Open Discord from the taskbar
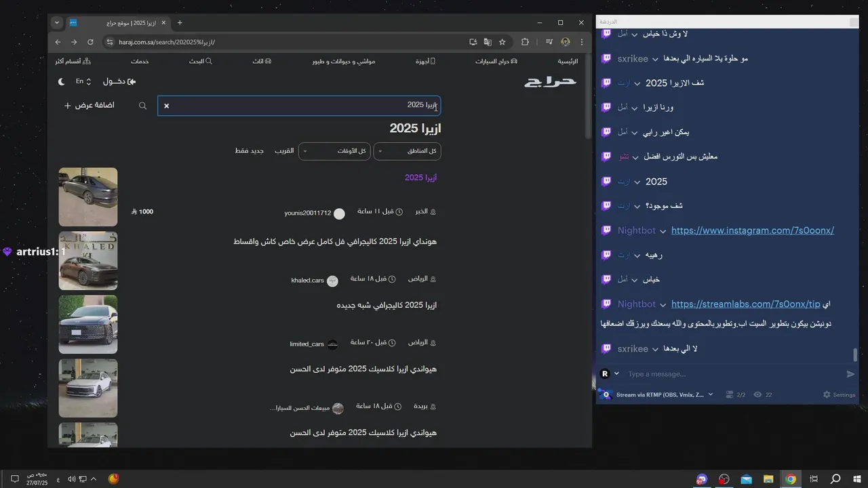Screen dimensions: 868x488 [701, 479]
